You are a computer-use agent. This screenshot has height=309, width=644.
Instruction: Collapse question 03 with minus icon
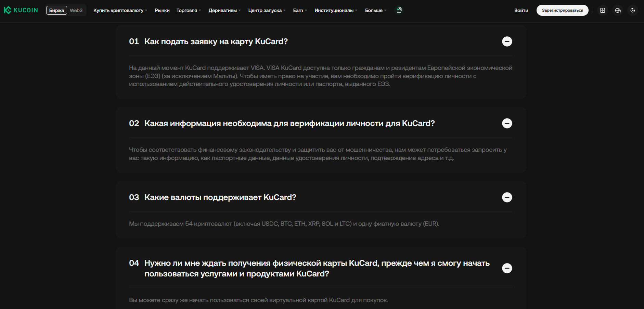coord(507,197)
